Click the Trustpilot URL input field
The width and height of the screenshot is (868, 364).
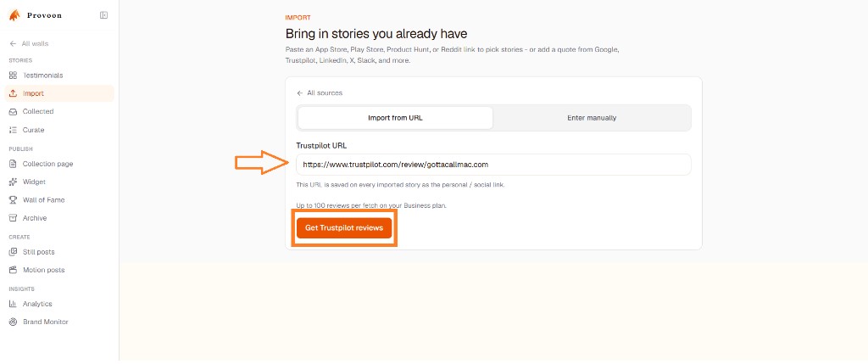pos(493,165)
